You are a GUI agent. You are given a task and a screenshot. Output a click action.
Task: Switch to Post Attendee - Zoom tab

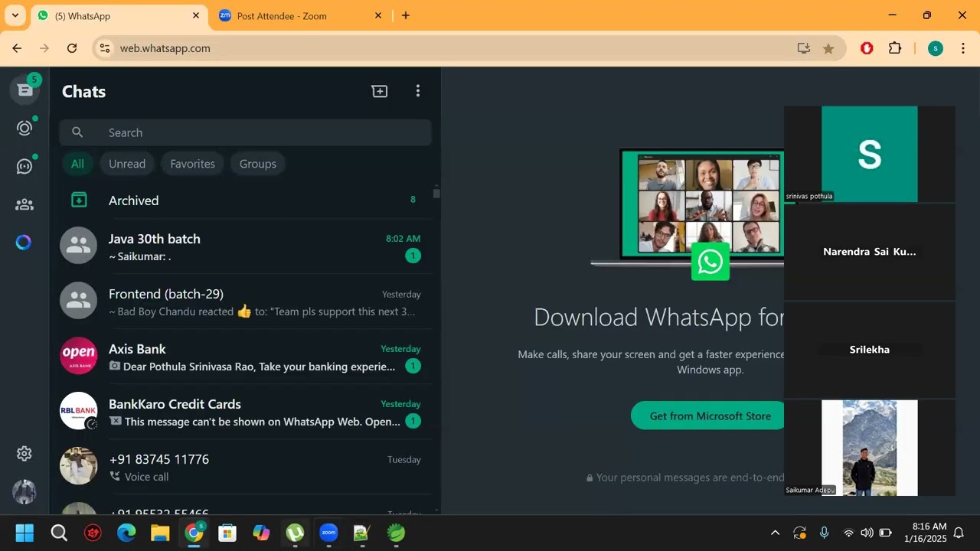[x=299, y=15]
